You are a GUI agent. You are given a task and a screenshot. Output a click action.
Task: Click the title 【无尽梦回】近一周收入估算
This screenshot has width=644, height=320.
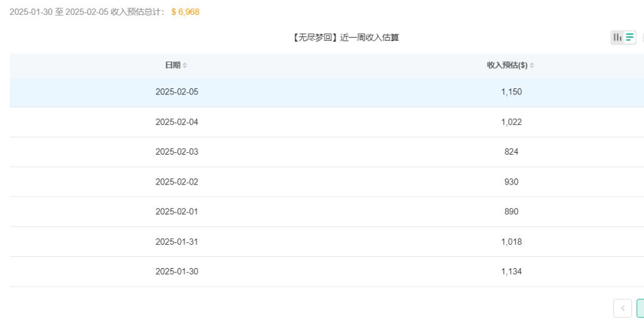(345, 38)
